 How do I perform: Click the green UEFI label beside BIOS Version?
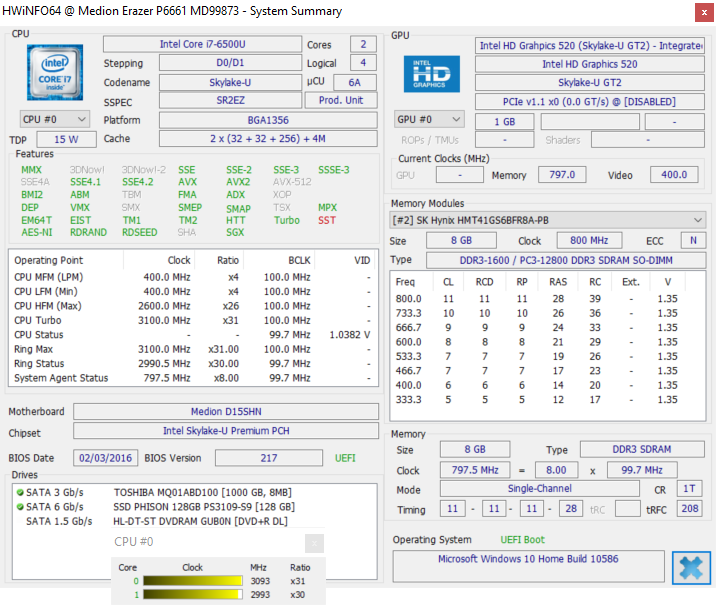click(345, 458)
